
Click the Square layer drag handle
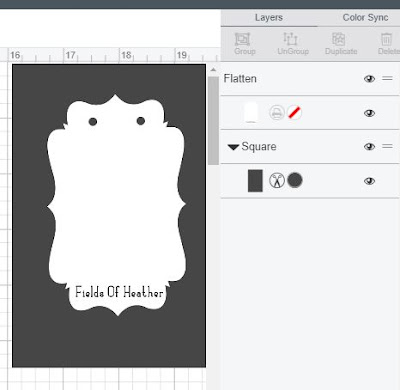click(387, 146)
